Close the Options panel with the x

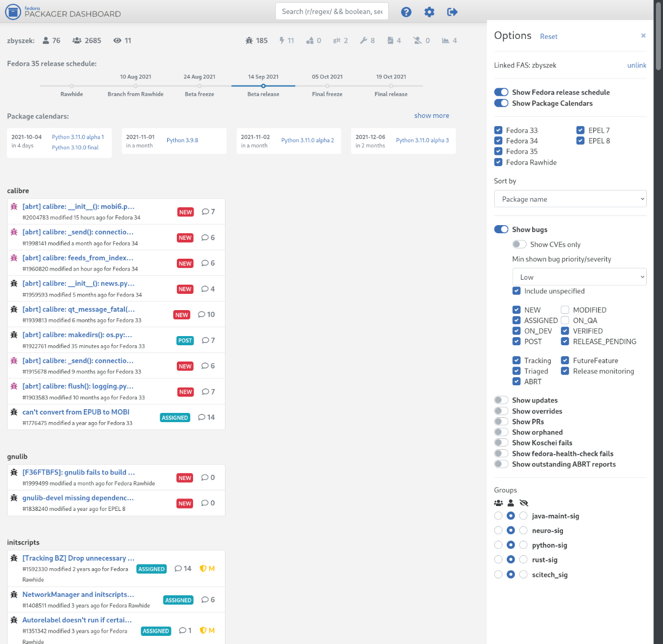tap(644, 36)
